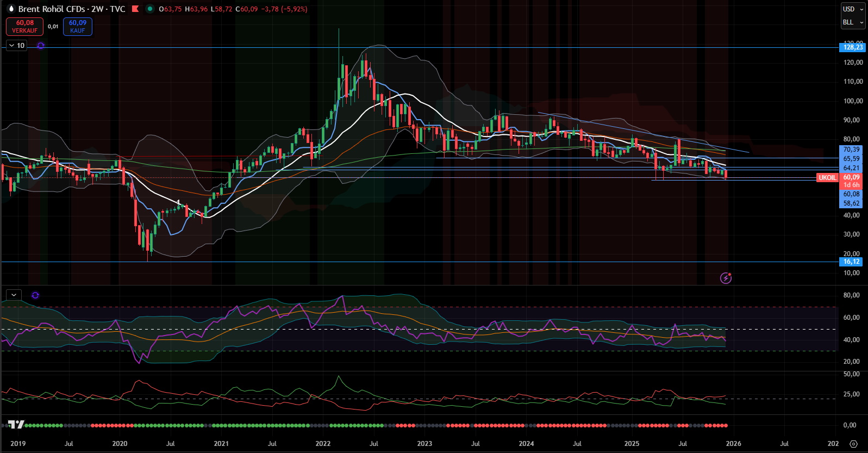Click the 2022 label on the time axis
The width and height of the screenshot is (868, 453).
(323, 444)
